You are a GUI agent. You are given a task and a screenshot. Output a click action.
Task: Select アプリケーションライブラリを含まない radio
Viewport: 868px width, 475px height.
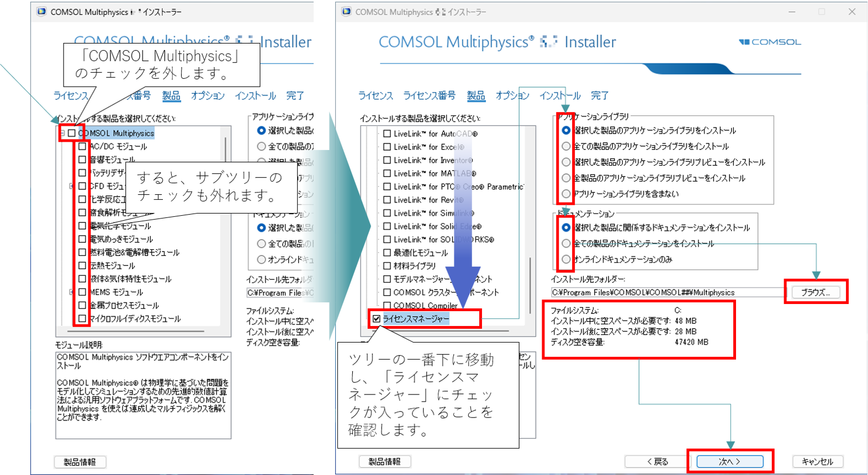(566, 194)
